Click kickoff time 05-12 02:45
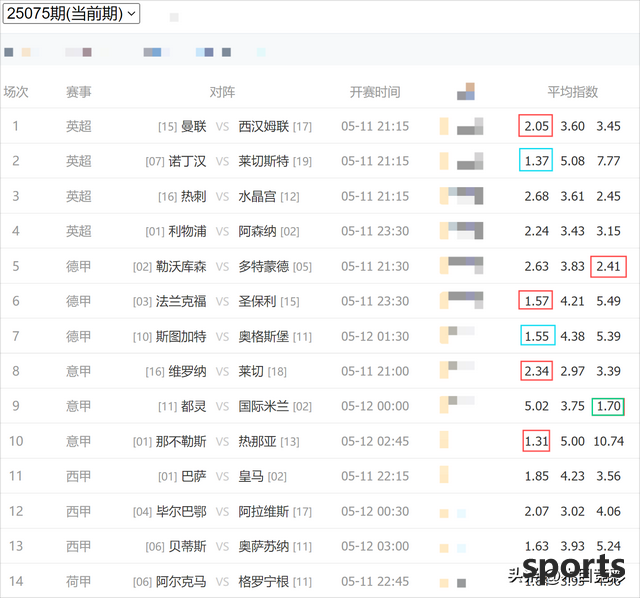The width and height of the screenshot is (640, 598). [375, 441]
